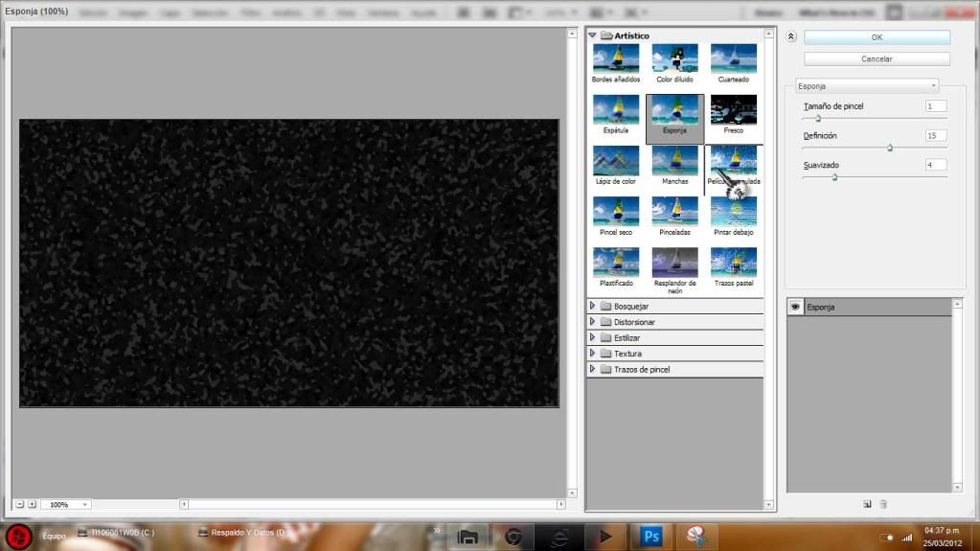Image resolution: width=980 pixels, height=551 pixels.
Task: Click the Definición value field
Action: point(936,136)
